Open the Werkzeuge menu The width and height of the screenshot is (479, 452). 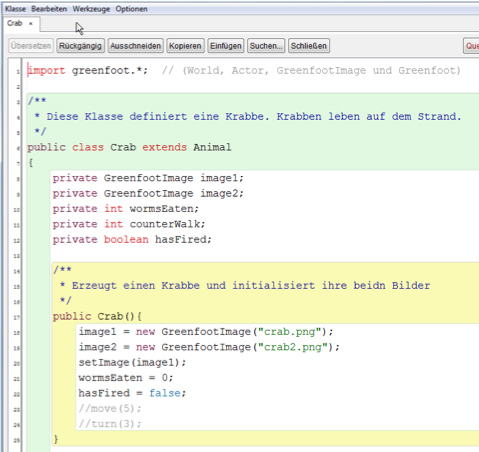click(x=91, y=9)
